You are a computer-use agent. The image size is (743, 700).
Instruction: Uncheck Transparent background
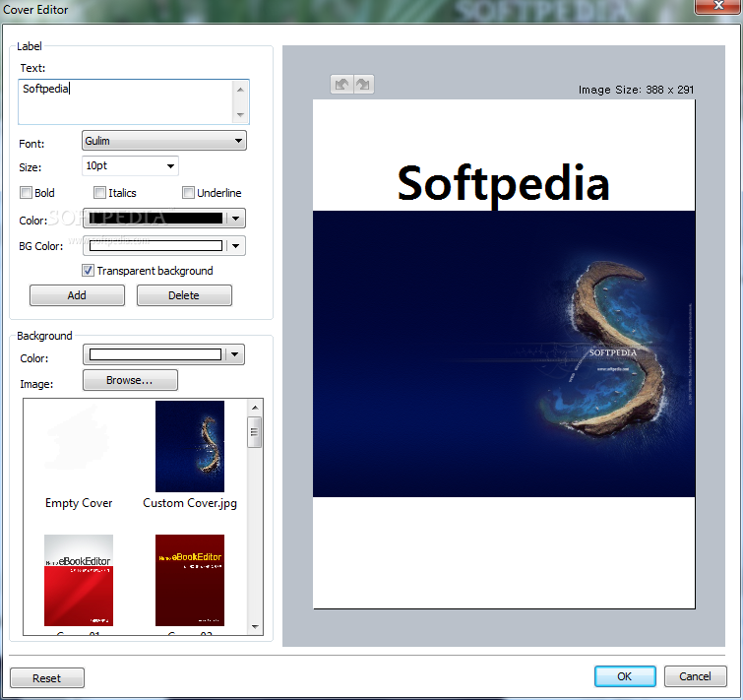click(x=88, y=271)
